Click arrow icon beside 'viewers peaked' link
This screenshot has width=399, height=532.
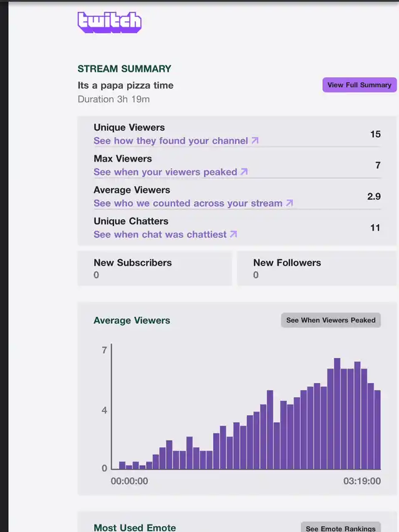(244, 172)
